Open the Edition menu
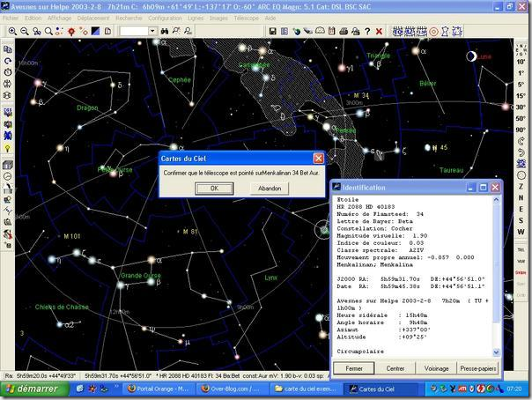This screenshot has width=532, height=400. click(x=33, y=18)
